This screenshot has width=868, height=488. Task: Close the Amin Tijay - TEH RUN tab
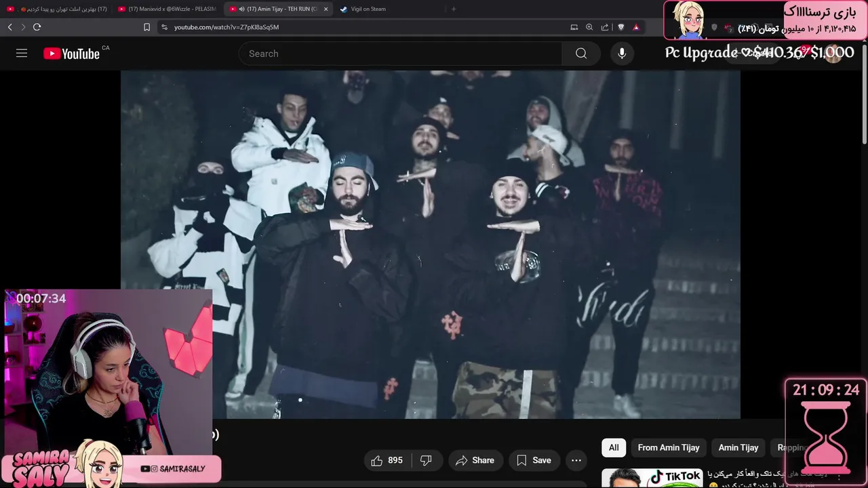point(325,9)
